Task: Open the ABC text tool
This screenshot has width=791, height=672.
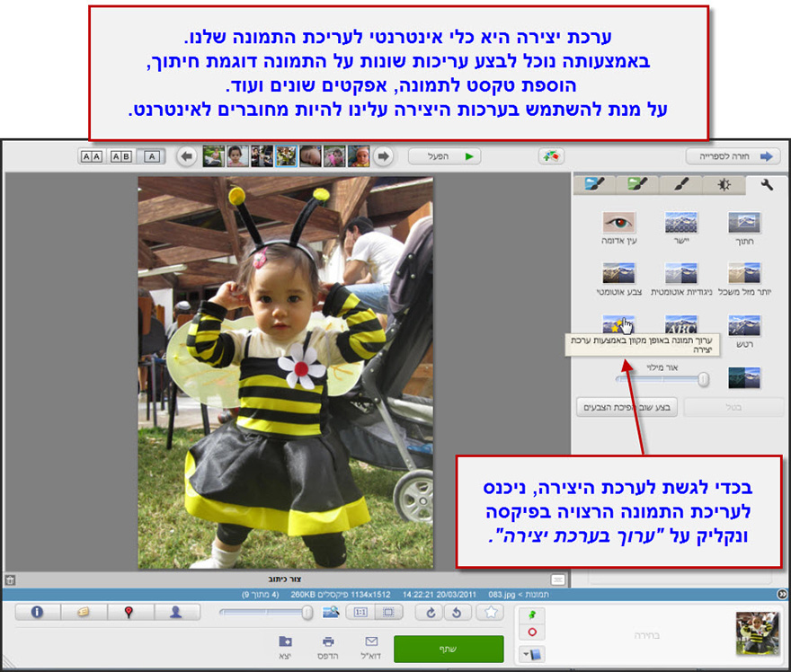Action: click(x=681, y=324)
